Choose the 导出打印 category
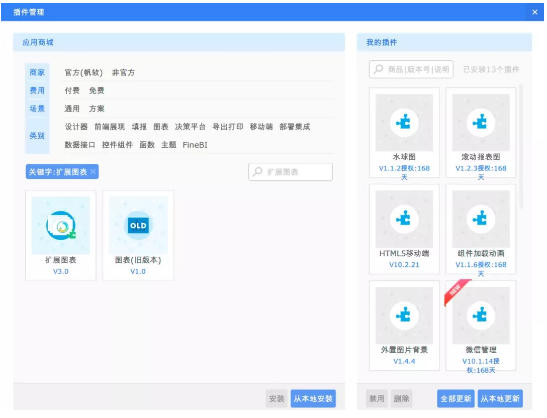 228,127
